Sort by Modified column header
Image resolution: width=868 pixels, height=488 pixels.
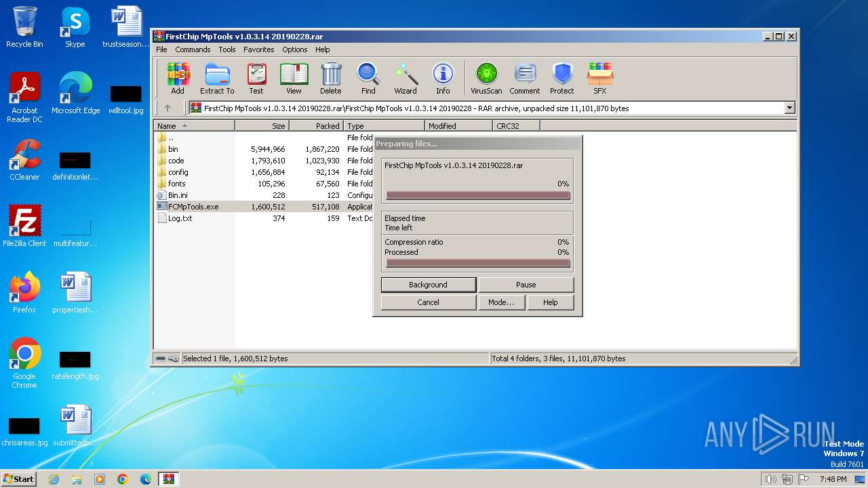(x=458, y=126)
